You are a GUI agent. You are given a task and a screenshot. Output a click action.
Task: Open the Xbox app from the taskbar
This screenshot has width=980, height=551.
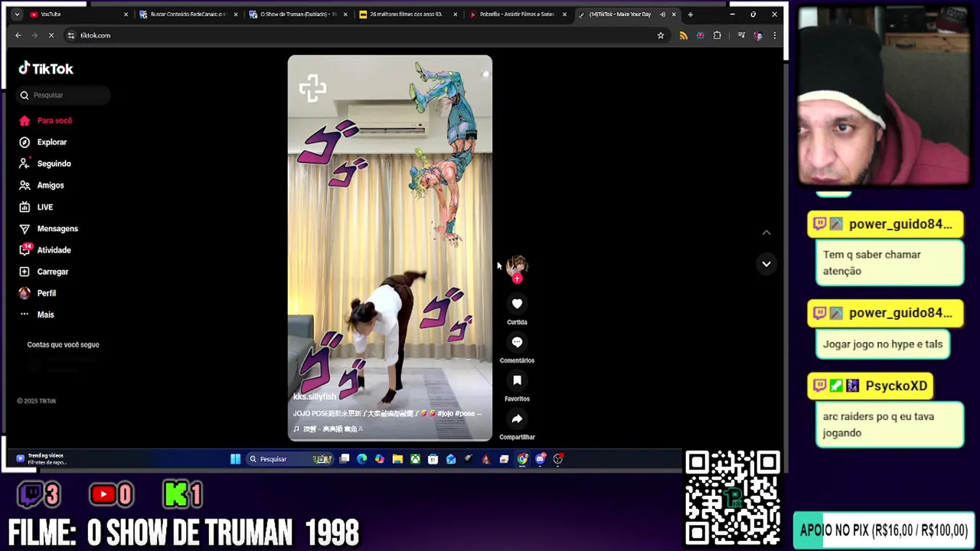[x=415, y=459]
